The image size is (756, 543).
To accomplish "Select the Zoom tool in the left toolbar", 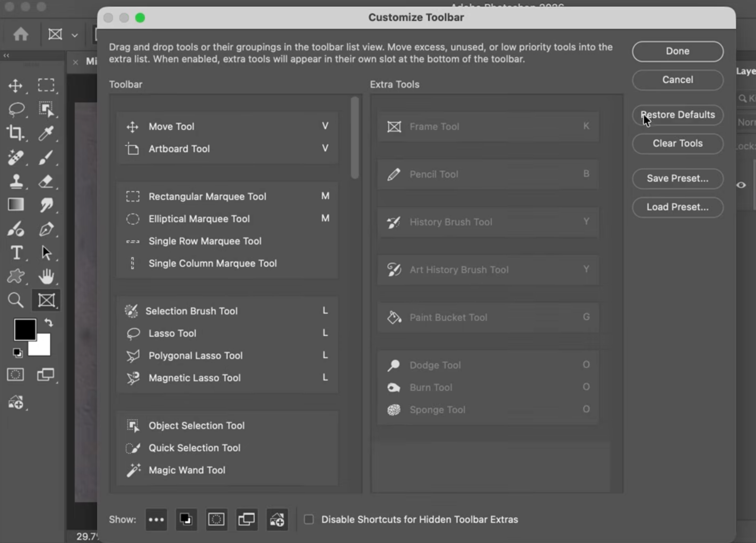I will coord(15,300).
